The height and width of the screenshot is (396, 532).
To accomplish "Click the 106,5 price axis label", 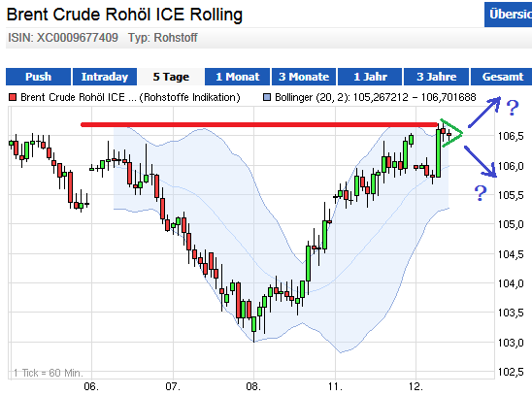I will coord(511,136).
